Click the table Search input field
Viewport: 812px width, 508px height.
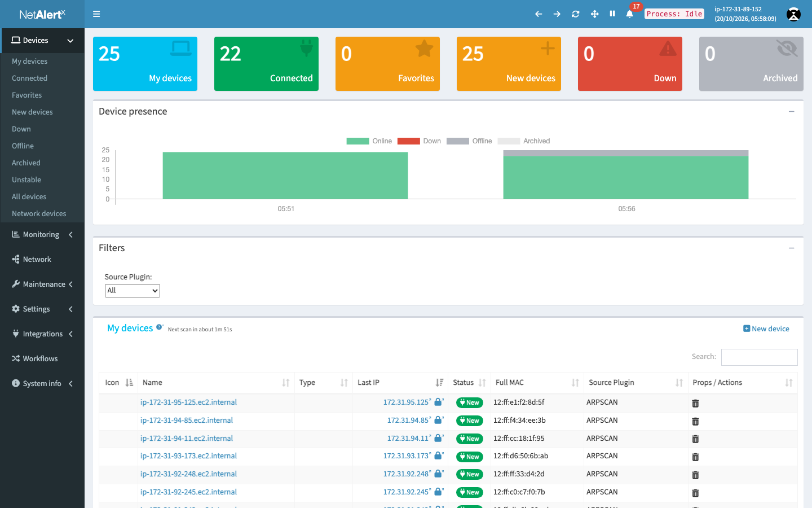(759, 357)
